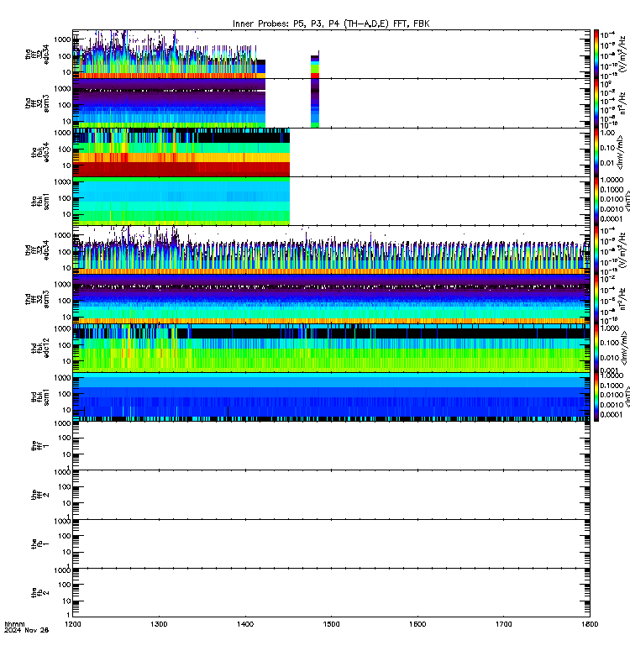Click the tha fff edc34 color bar

coord(596,54)
